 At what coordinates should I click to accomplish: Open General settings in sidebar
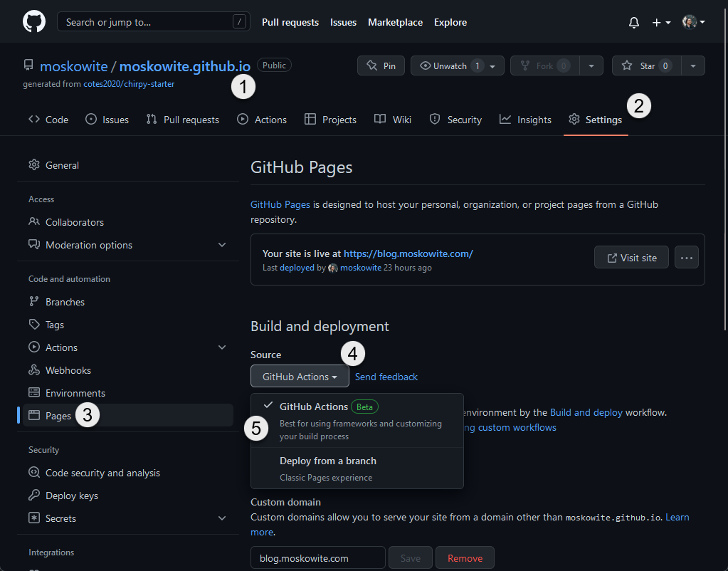pyautogui.click(x=128, y=165)
